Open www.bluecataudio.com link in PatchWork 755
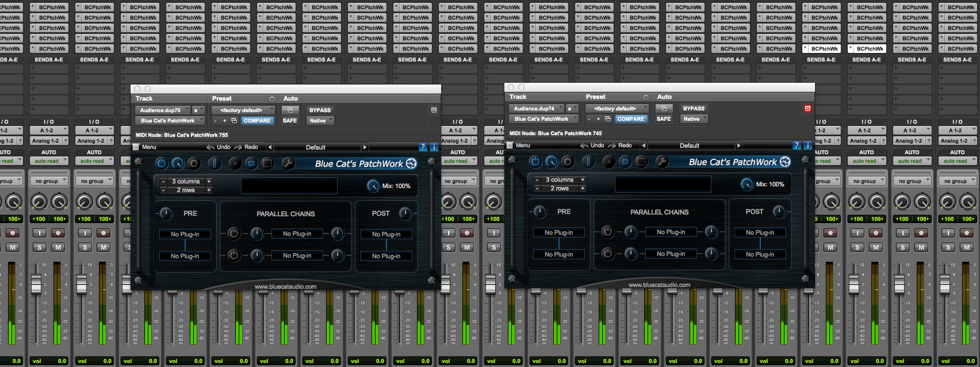The width and height of the screenshot is (980, 367). [286, 286]
